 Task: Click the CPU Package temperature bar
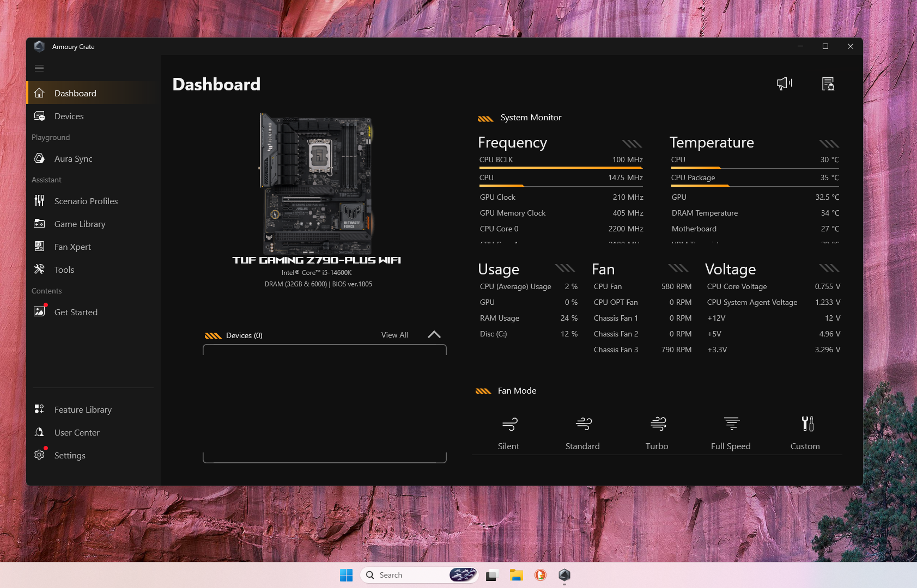click(x=755, y=186)
